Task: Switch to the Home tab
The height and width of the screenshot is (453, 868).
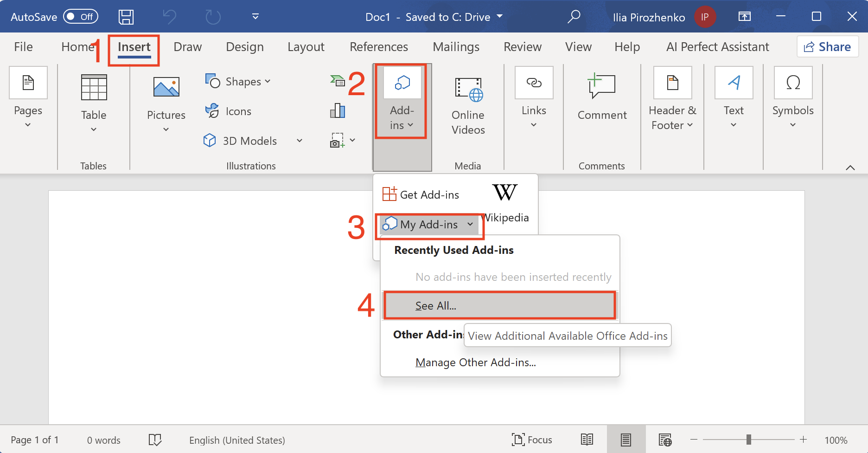Action: [x=77, y=47]
